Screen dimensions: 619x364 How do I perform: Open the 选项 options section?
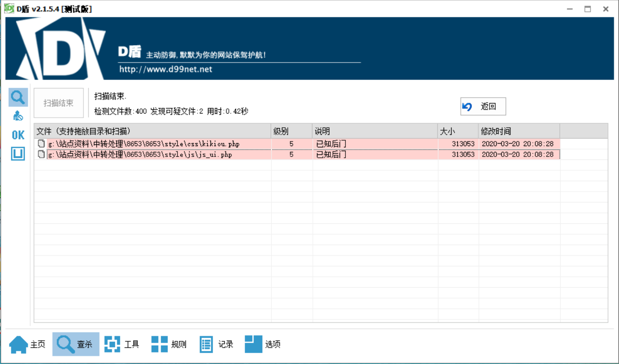(x=263, y=344)
